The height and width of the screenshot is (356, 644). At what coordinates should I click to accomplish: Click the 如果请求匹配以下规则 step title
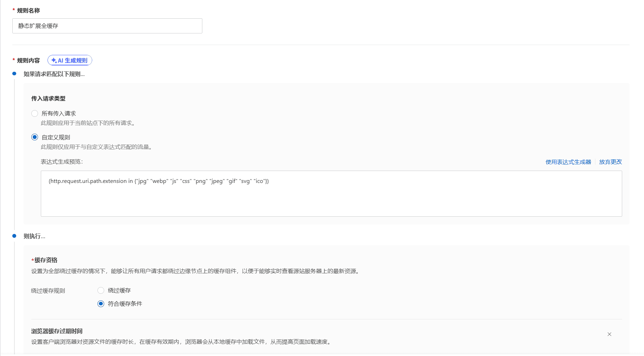pos(54,74)
